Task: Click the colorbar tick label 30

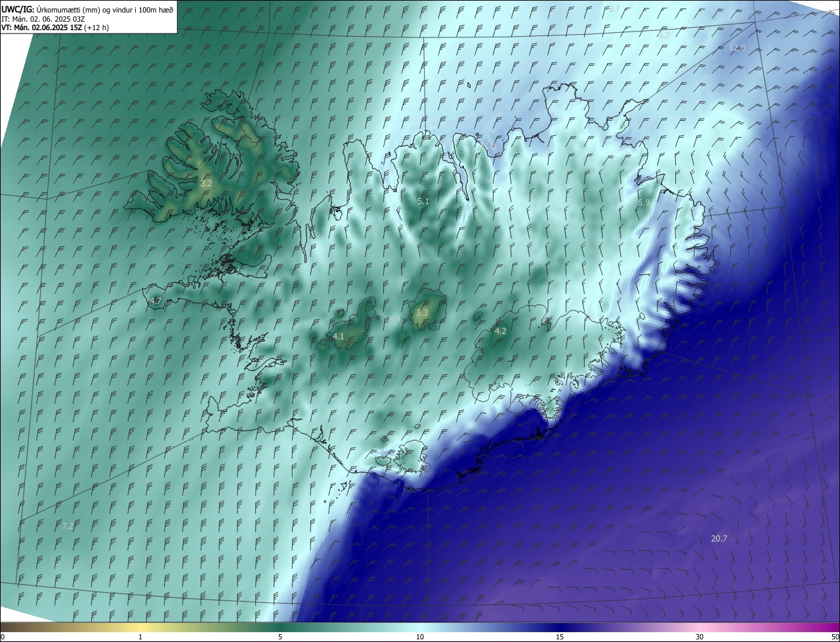Action: [x=700, y=637]
